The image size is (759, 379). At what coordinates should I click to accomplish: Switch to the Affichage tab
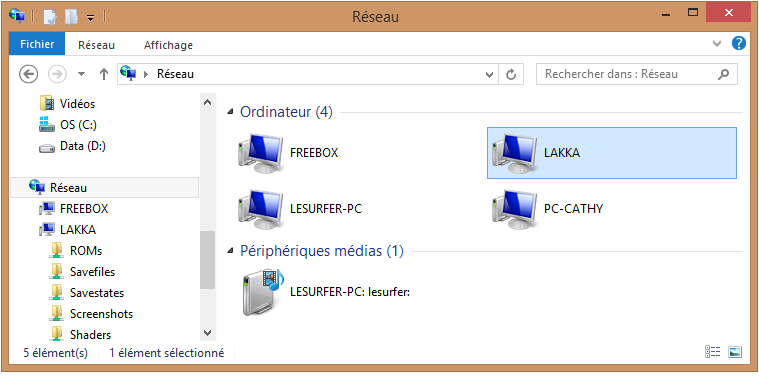pos(168,45)
